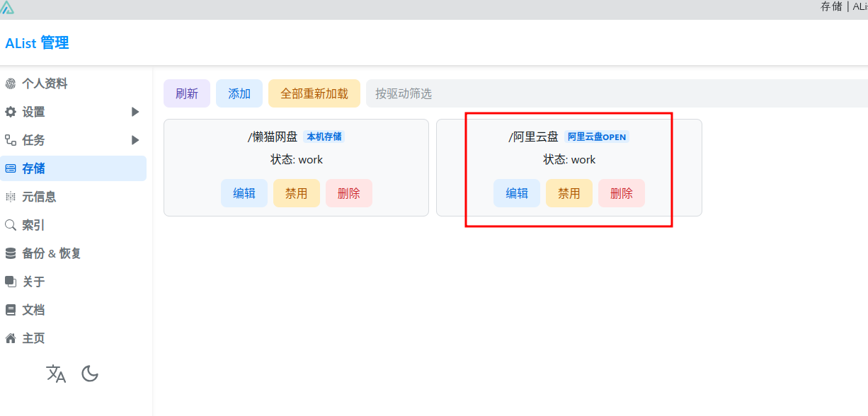This screenshot has height=416, width=868.
Task: Go to the 元信息 page
Action: (73, 197)
